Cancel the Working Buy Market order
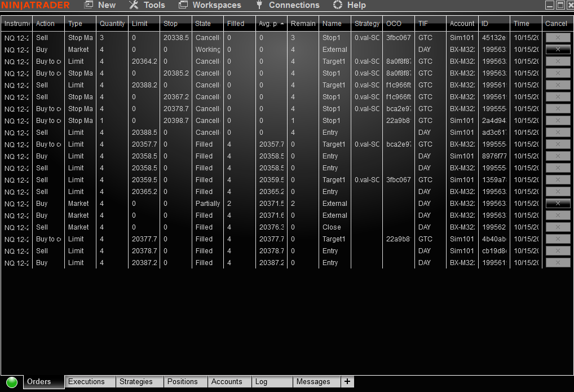This screenshot has height=392, width=574. click(558, 50)
